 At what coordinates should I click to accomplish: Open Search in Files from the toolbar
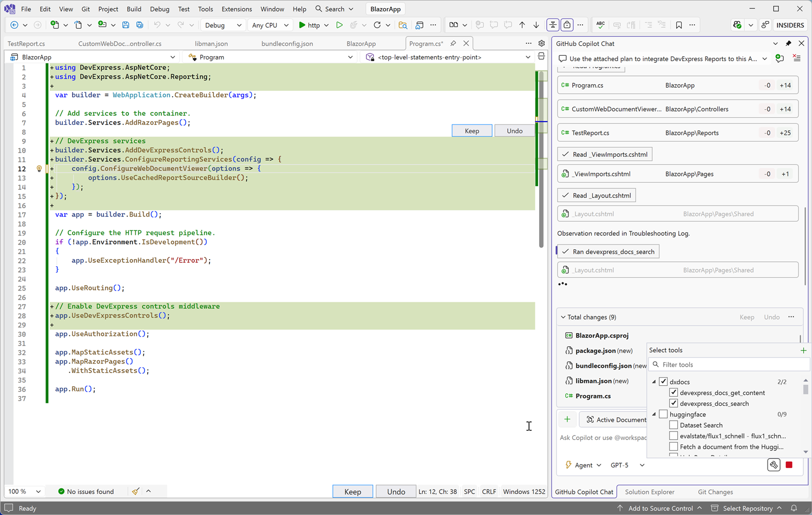click(x=403, y=25)
